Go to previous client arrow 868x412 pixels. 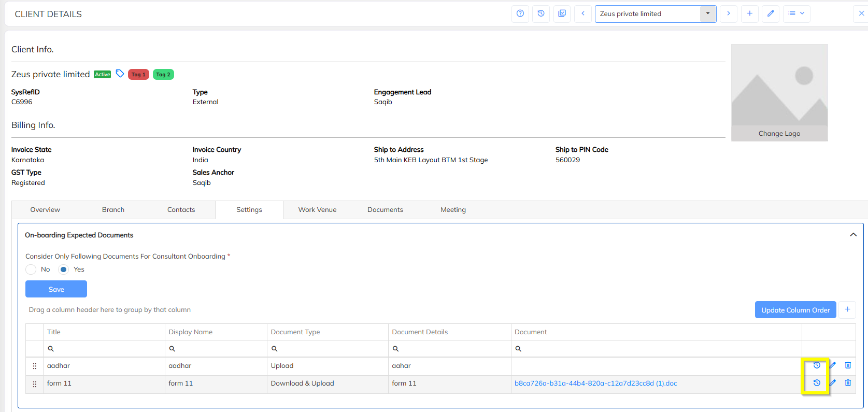[583, 13]
